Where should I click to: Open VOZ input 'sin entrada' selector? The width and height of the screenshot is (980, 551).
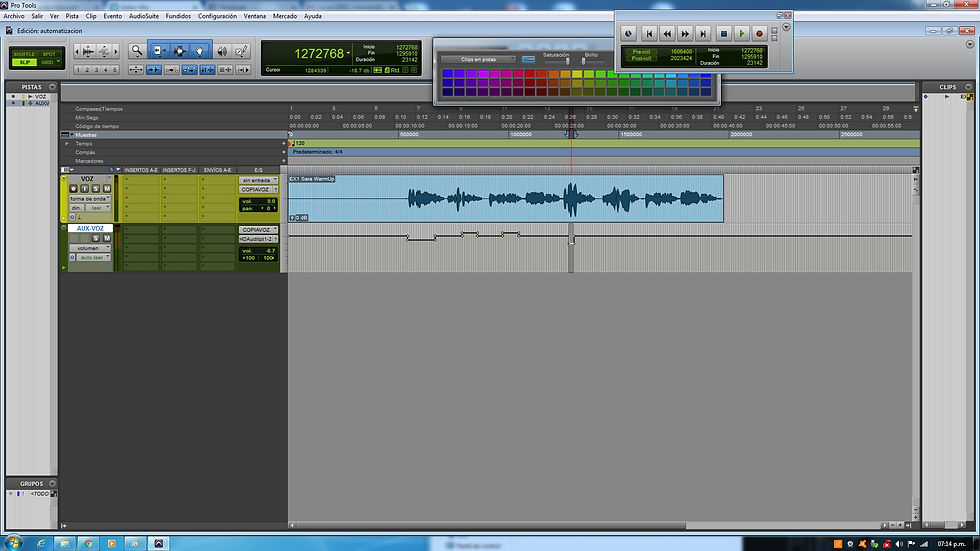[x=258, y=180]
